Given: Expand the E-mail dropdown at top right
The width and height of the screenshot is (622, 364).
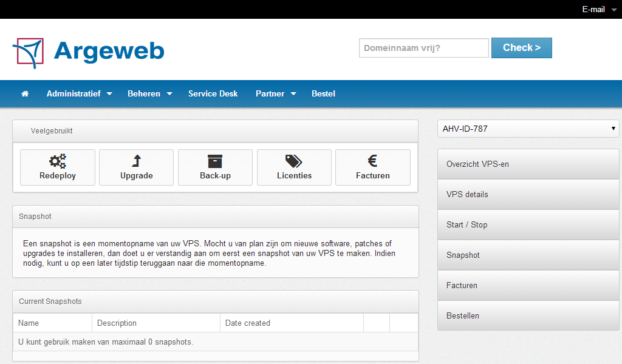Looking at the screenshot, I should click(599, 9).
